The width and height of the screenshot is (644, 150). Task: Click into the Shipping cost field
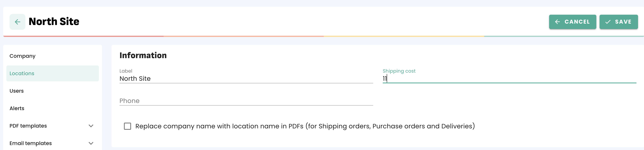[509, 79]
